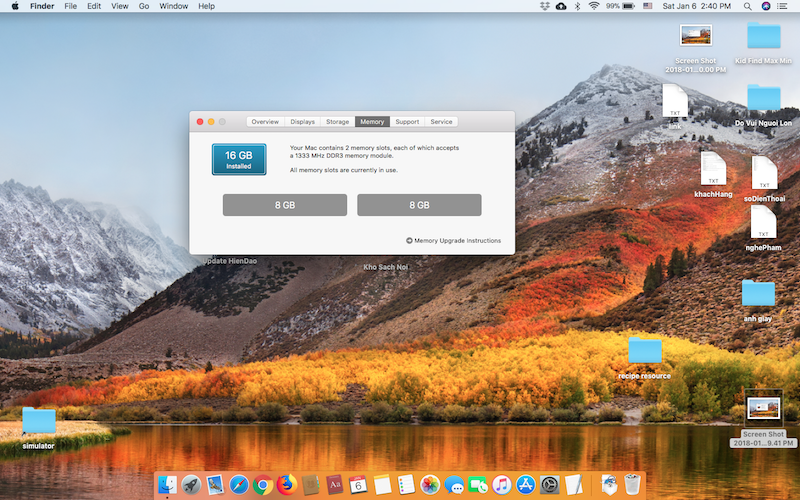Open the Service tab
Image resolution: width=800 pixels, height=500 pixels.
(441, 122)
